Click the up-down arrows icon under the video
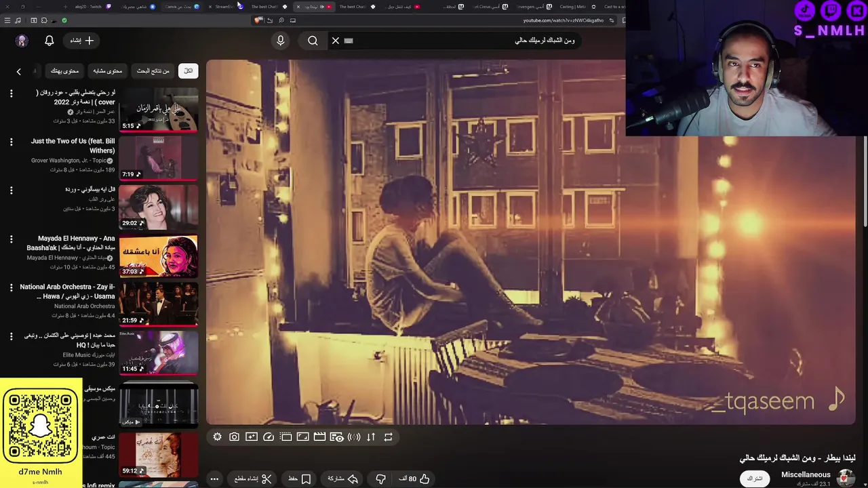868x488 pixels. (x=371, y=437)
